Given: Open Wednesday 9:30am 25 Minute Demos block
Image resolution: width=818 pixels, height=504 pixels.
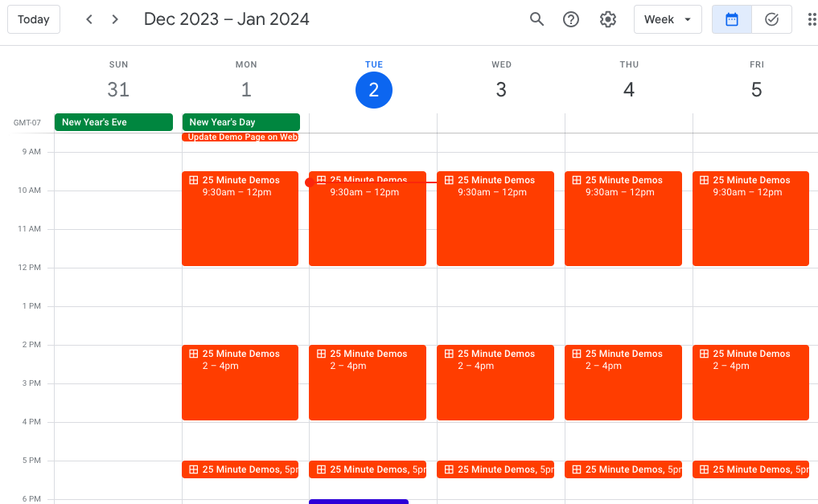Looking at the screenshot, I should click(x=495, y=225).
